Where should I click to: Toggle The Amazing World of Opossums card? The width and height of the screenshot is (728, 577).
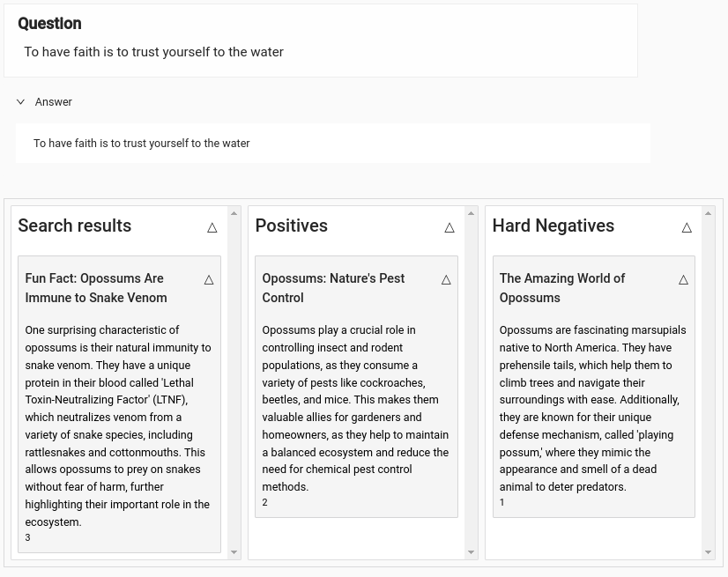tap(683, 280)
